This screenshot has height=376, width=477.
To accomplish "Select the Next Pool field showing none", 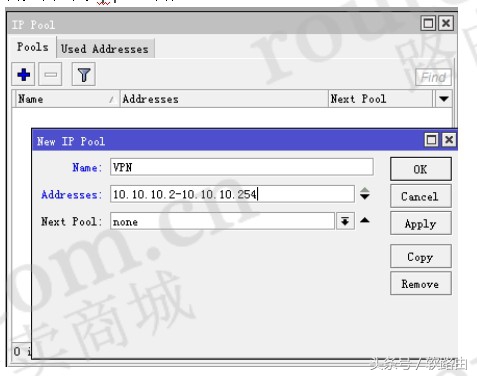I will pyautogui.click(x=222, y=221).
